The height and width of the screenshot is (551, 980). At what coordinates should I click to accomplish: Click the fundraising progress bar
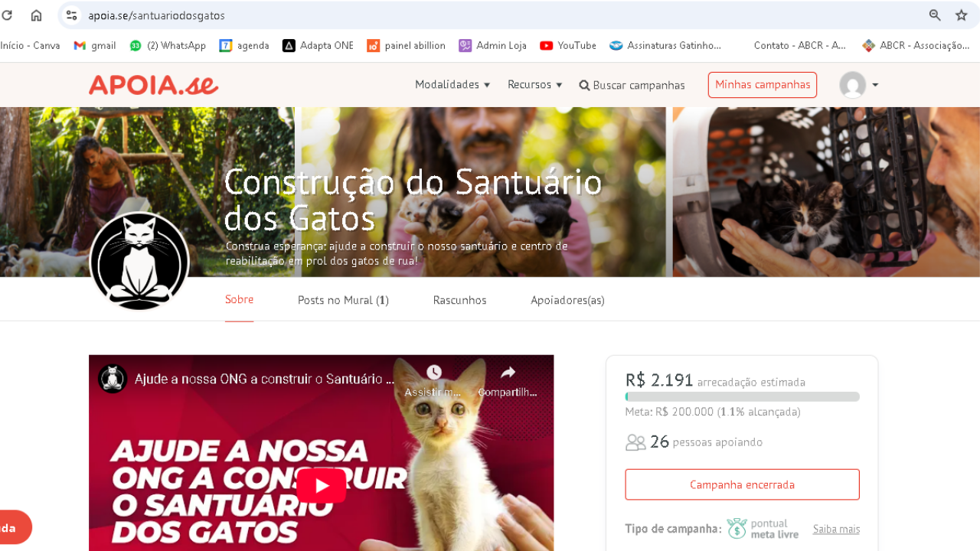pos(743,396)
